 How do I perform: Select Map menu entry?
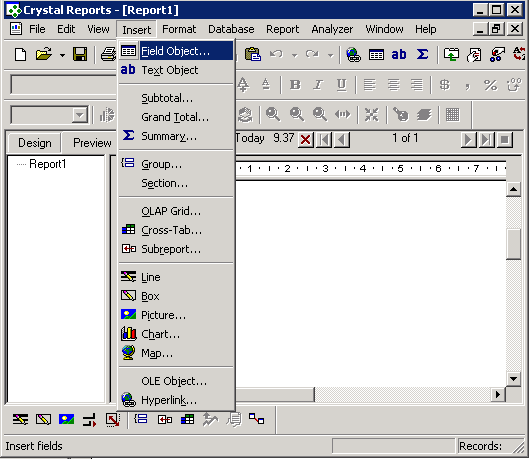point(176,353)
